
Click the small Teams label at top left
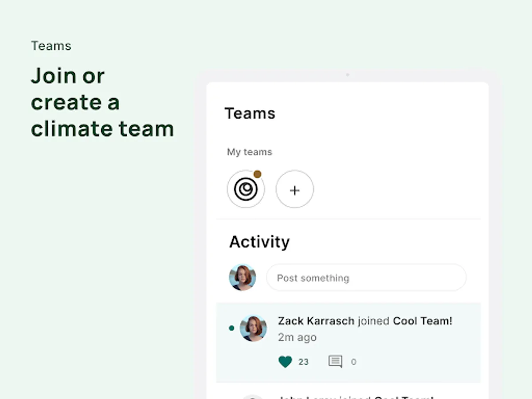tap(51, 46)
